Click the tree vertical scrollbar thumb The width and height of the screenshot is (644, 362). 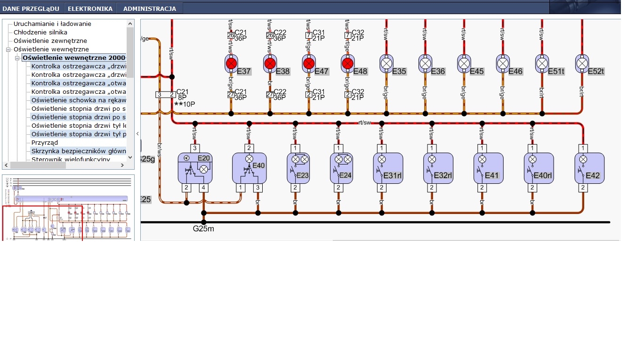(130, 52)
